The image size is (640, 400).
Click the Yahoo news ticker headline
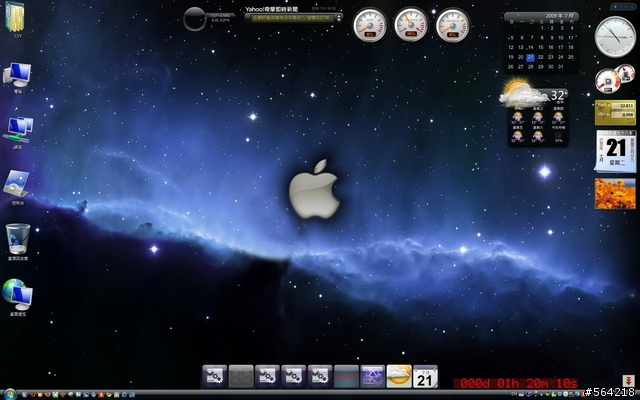(291, 18)
